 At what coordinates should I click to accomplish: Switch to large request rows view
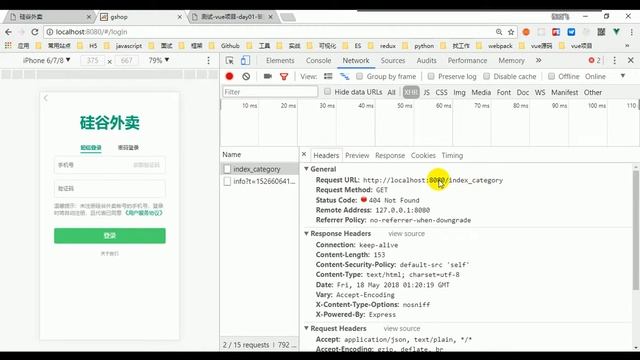(328, 76)
